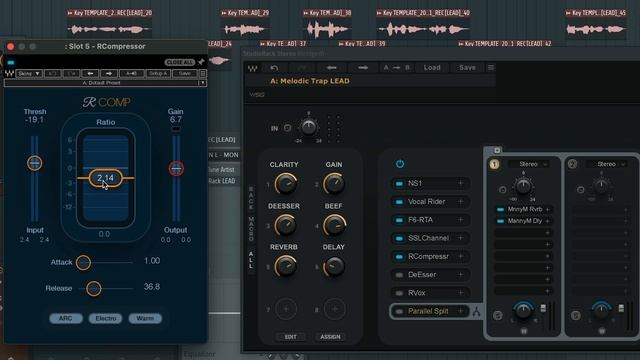640x360 pixels.
Task: Open the RCompressor hamburger menu
Action: pos(202,73)
